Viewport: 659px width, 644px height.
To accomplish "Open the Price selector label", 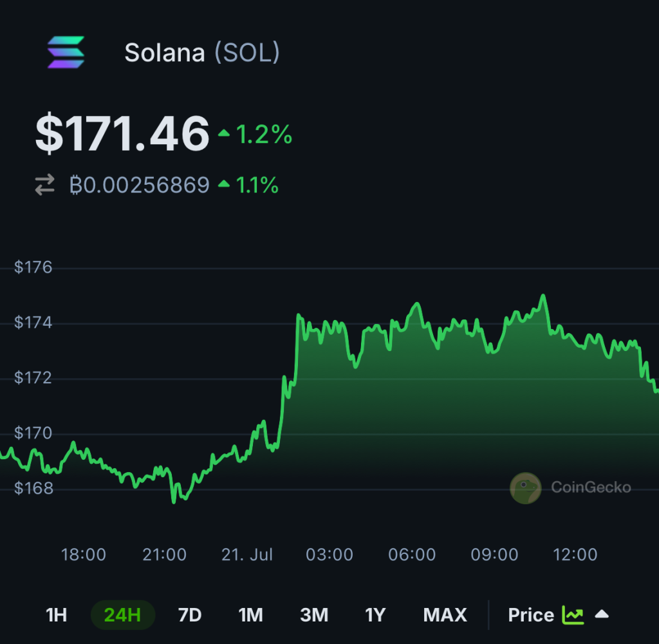I will (531, 615).
